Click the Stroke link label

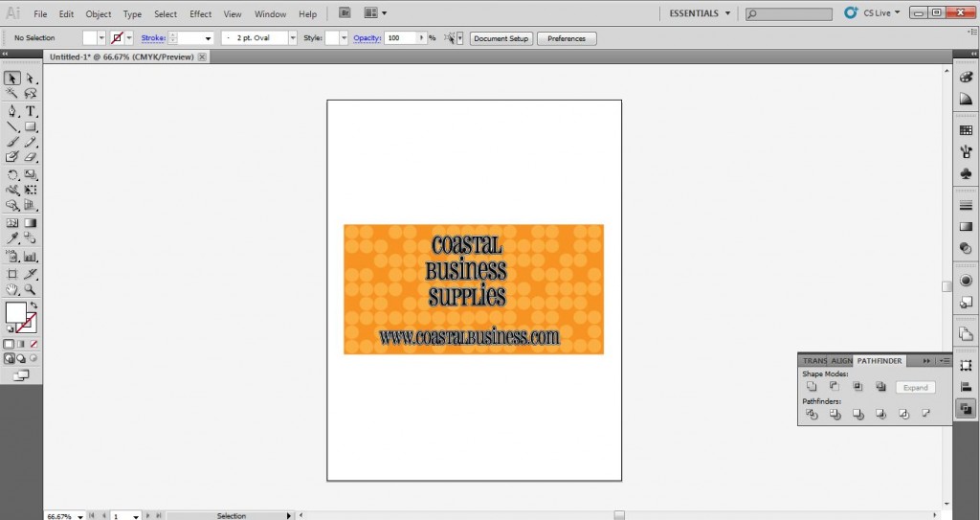click(152, 38)
